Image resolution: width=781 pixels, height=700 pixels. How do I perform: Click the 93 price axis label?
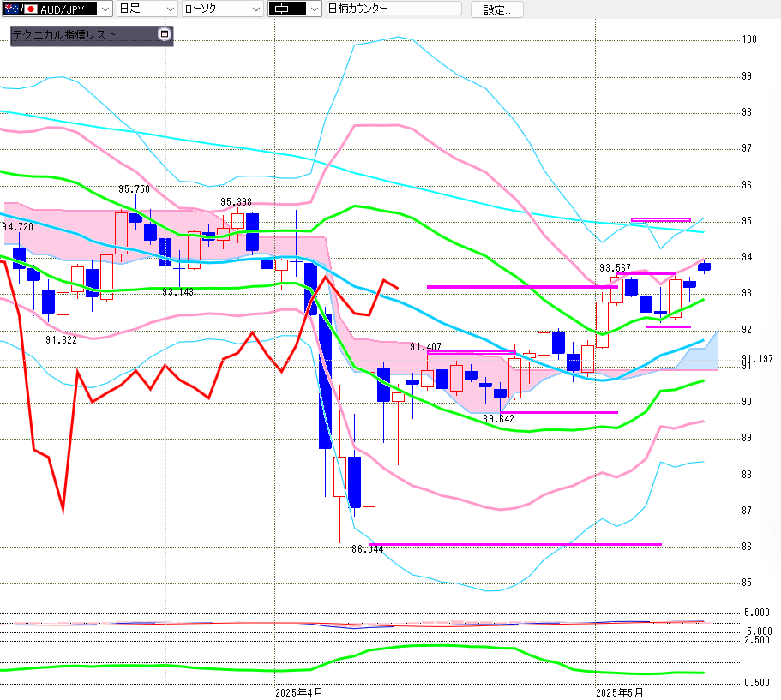(747, 293)
